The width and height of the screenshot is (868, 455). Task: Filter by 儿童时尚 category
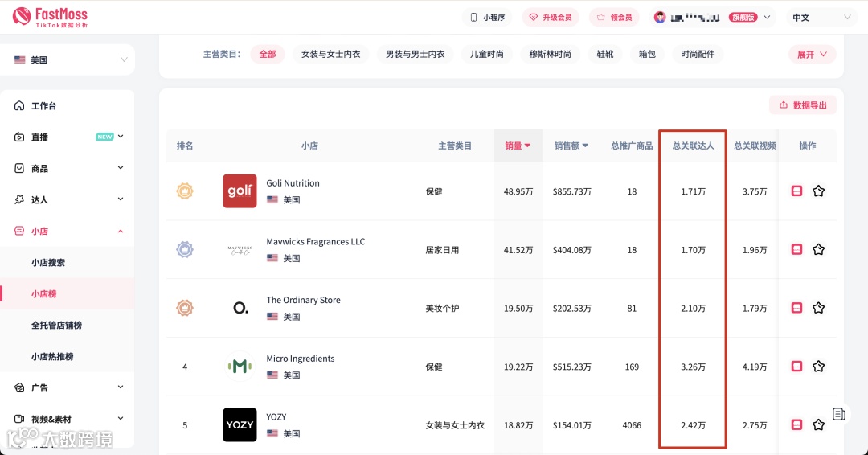click(x=486, y=54)
